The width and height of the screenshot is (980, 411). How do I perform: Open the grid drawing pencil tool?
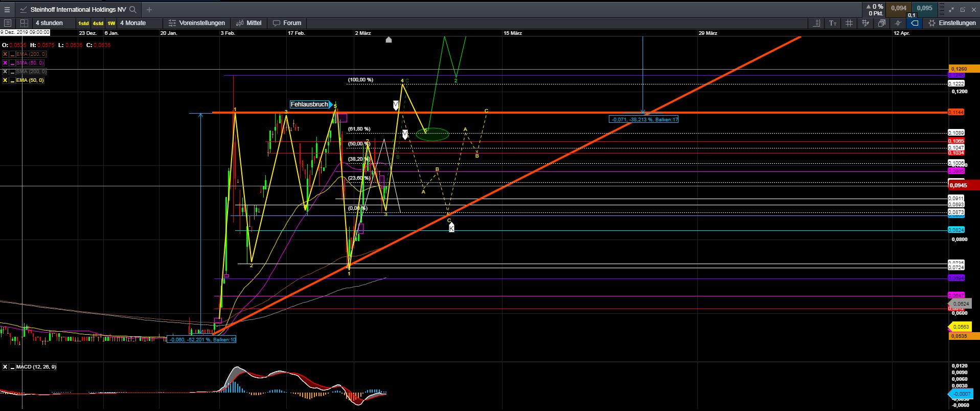[x=865, y=23]
